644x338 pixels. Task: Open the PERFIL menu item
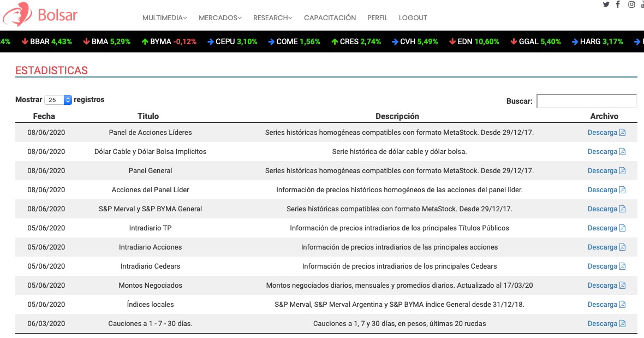point(378,17)
